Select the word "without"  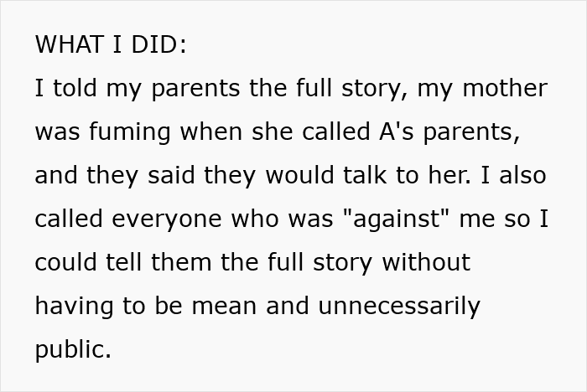point(426,263)
